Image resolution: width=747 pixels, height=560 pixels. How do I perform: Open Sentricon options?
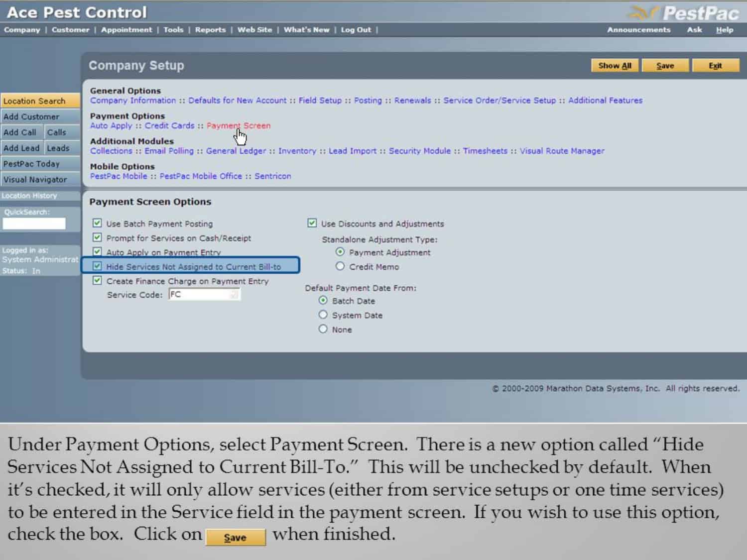(x=273, y=176)
